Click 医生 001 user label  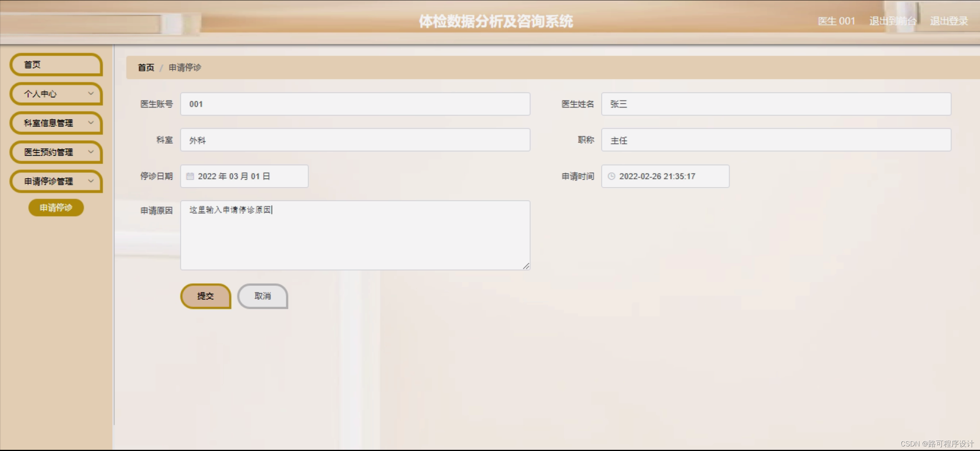(836, 21)
